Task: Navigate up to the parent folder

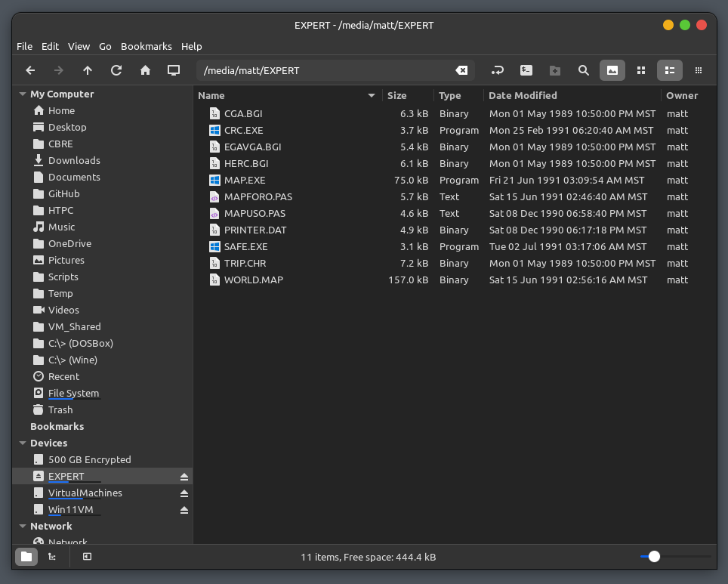Action: pyautogui.click(x=88, y=70)
